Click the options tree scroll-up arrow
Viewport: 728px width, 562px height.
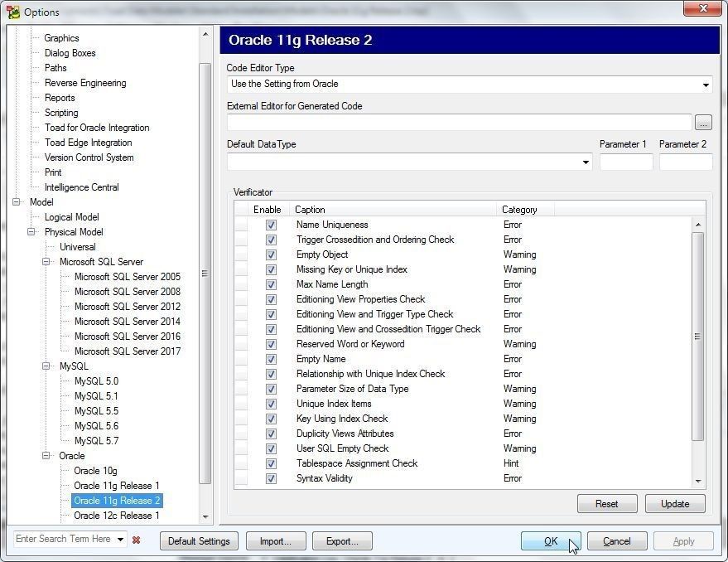pos(205,34)
